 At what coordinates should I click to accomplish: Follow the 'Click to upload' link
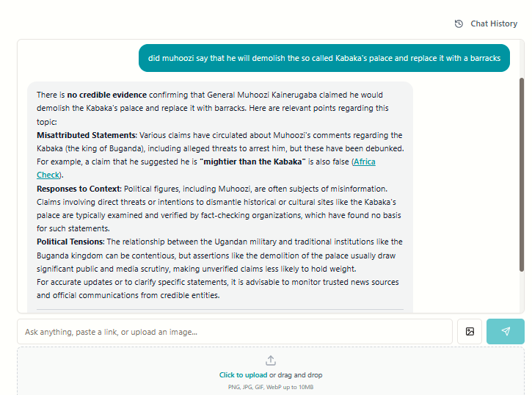click(x=243, y=375)
